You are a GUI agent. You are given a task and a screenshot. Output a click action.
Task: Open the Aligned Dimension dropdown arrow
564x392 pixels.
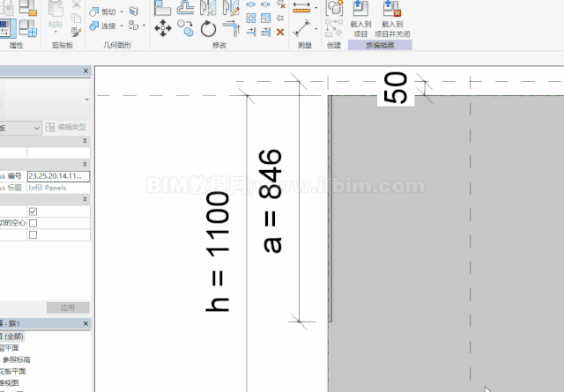pos(316,29)
